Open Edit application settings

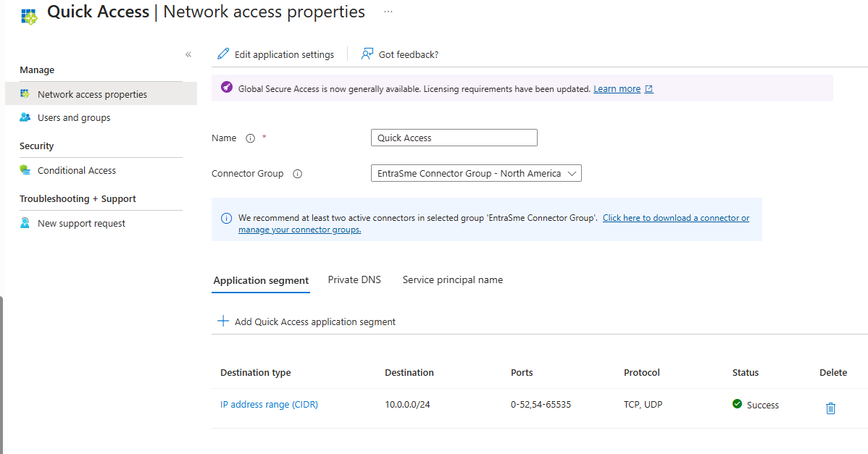coord(284,55)
